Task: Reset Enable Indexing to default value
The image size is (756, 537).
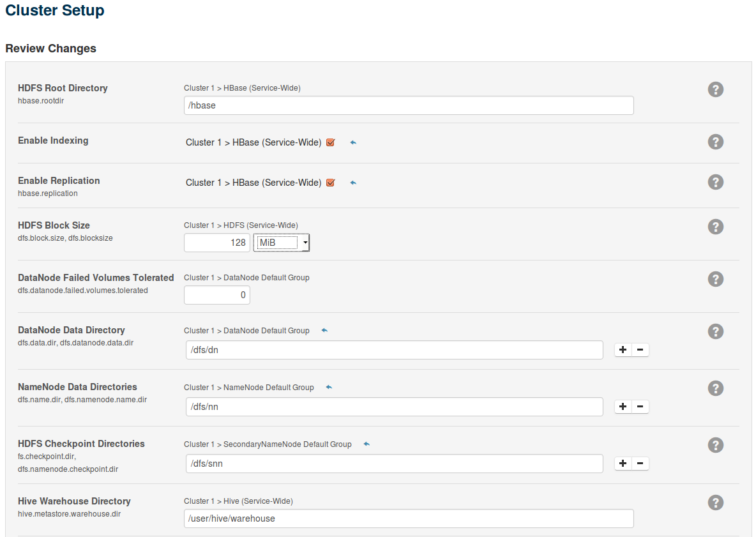Action: pyautogui.click(x=353, y=142)
